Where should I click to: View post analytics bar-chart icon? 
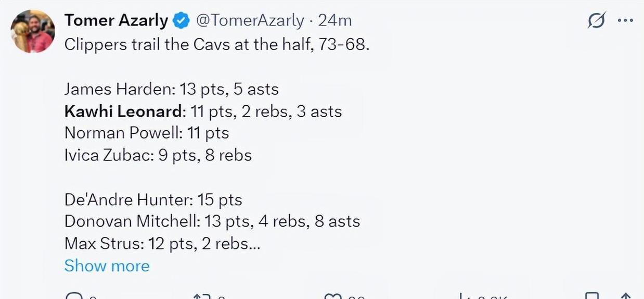pos(461,295)
